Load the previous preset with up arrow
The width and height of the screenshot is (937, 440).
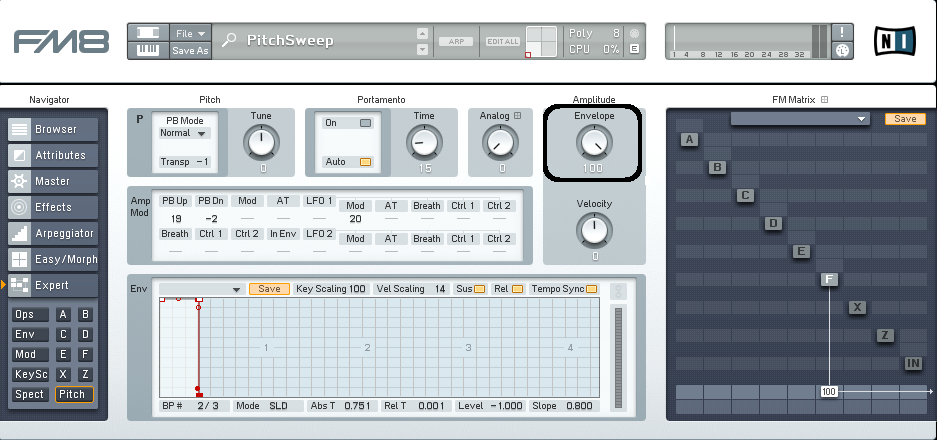tap(422, 33)
